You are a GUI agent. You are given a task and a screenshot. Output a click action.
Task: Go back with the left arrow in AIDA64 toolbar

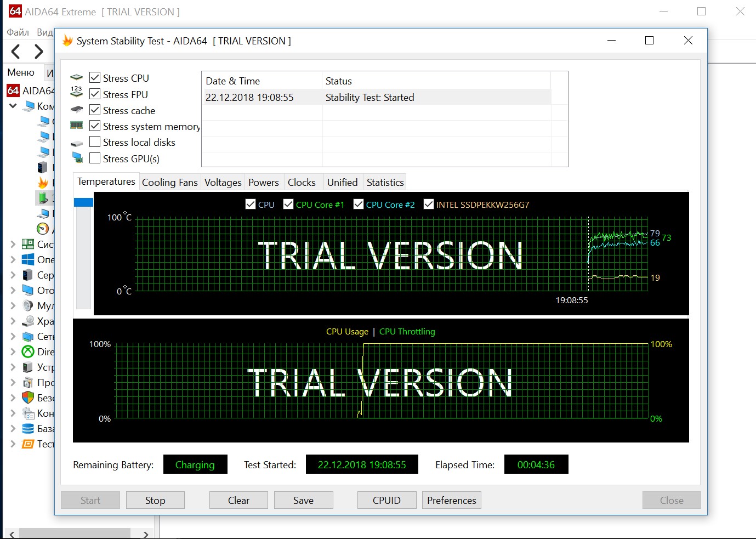click(x=16, y=52)
